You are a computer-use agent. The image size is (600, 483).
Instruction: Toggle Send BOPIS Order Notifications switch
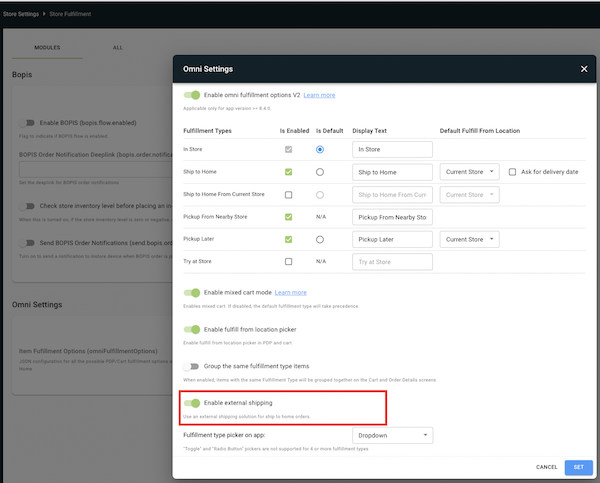coord(27,243)
